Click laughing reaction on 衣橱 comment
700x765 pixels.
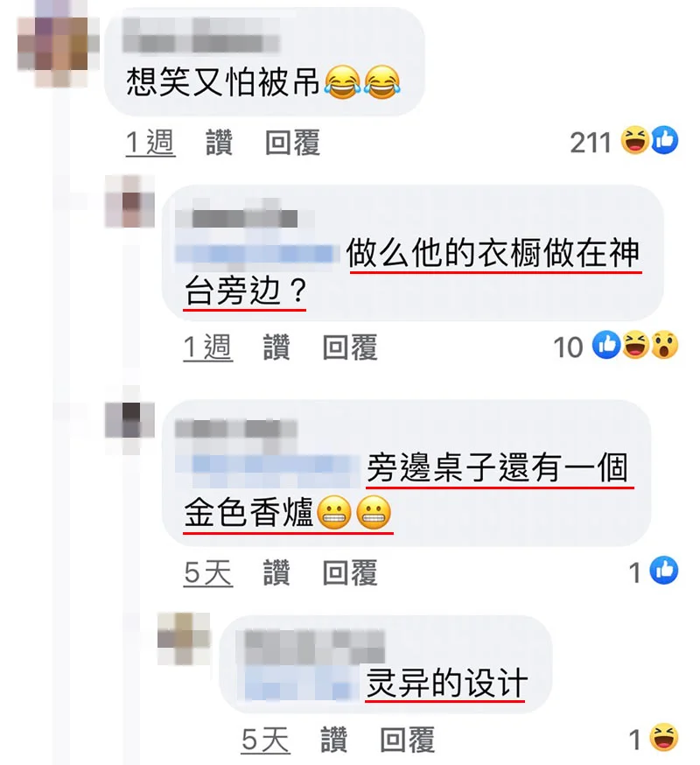click(x=635, y=346)
